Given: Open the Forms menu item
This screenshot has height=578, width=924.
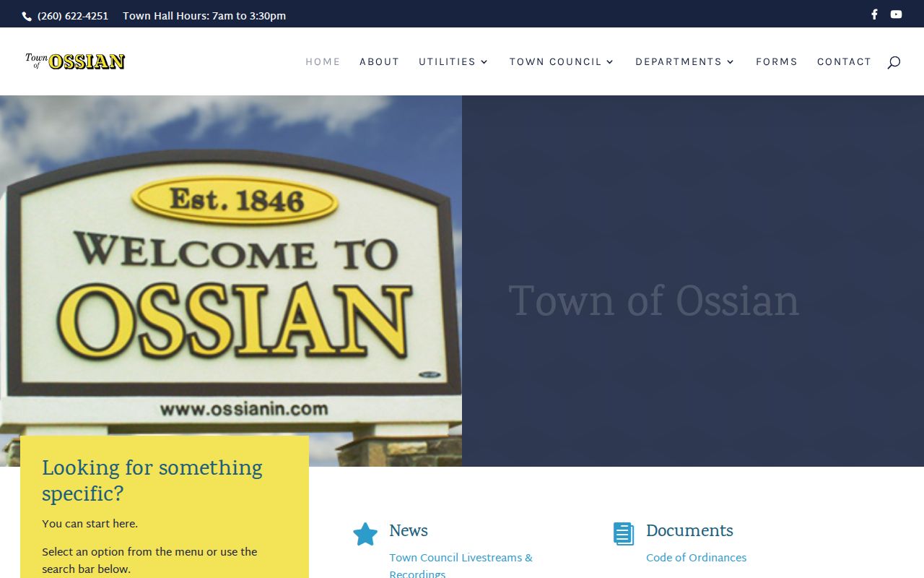Looking at the screenshot, I should click(776, 61).
